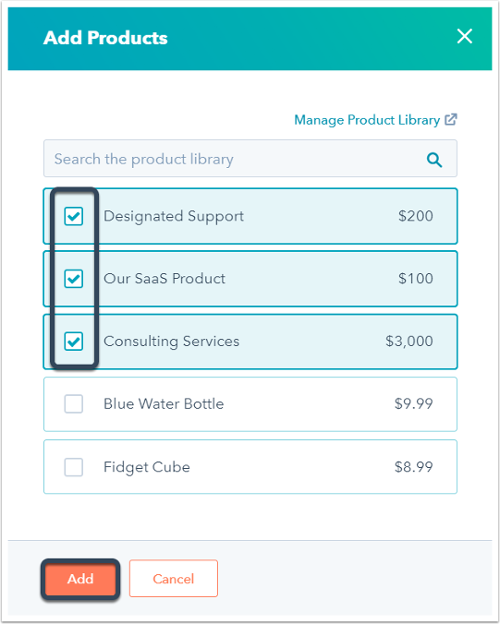
Task: Open the Manage Product Library link
Action: [367, 120]
